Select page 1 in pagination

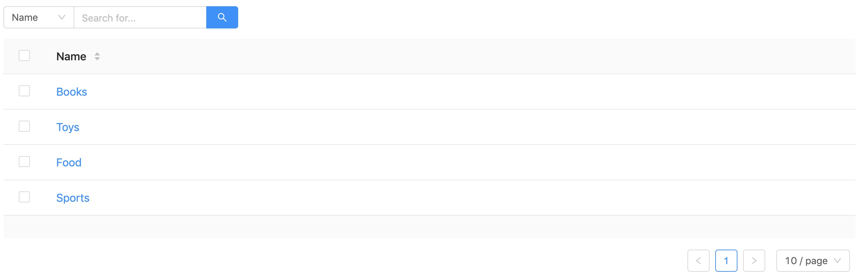pos(726,261)
